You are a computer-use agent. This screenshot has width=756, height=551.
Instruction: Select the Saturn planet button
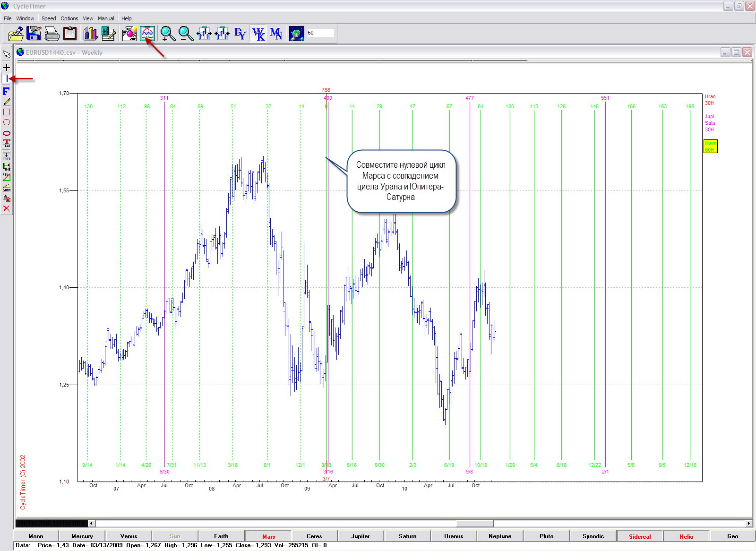click(407, 536)
